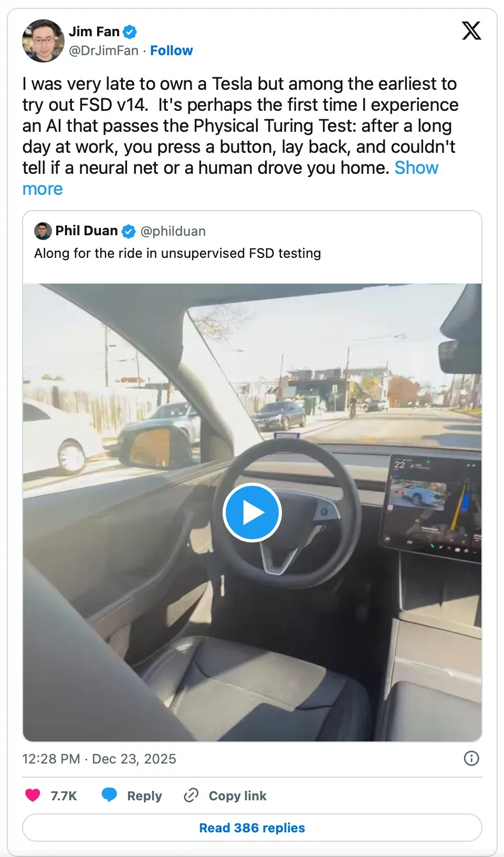The image size is (504, 857).
Task: Click Phil Duan's verified checkmark badge
Action: (129, 231)
